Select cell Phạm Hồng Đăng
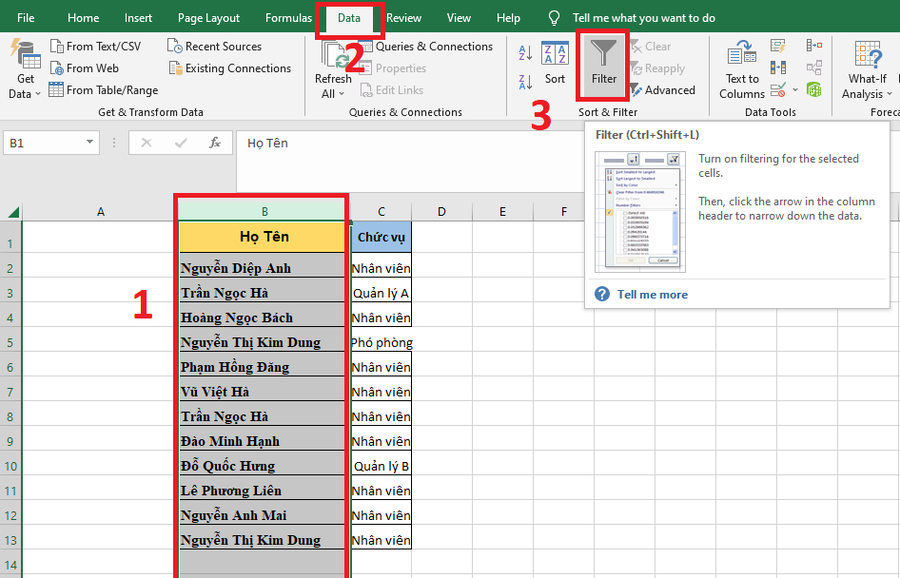Viewport: 900px width, 578px height. 262,366
